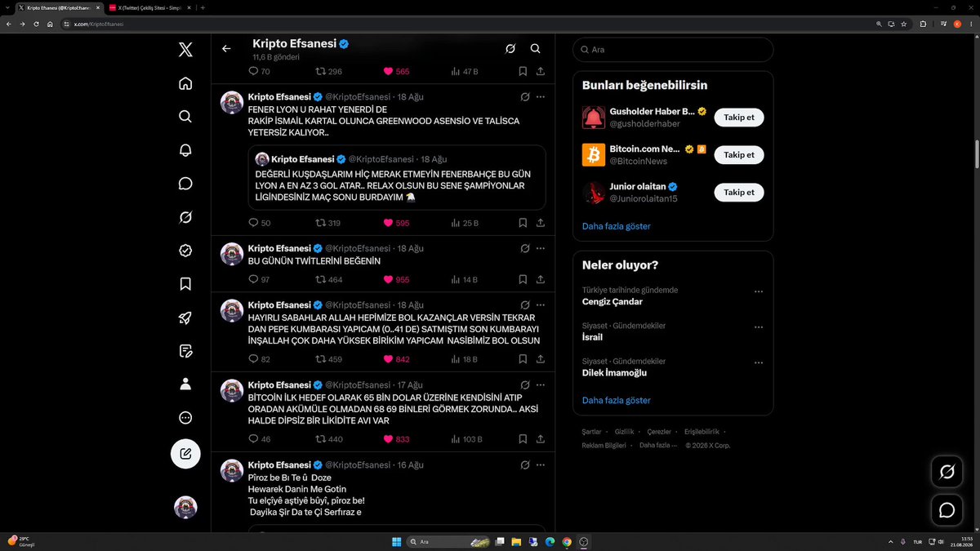Click the 'Ara' search field on X
This screenshot has height=551, width=980.
(673, 50)
